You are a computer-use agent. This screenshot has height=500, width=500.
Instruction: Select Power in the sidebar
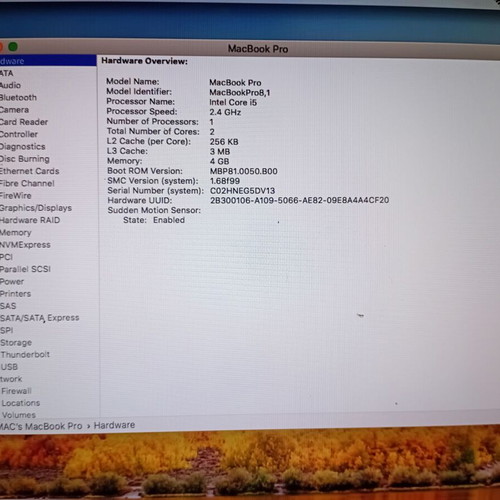[12, 282]
